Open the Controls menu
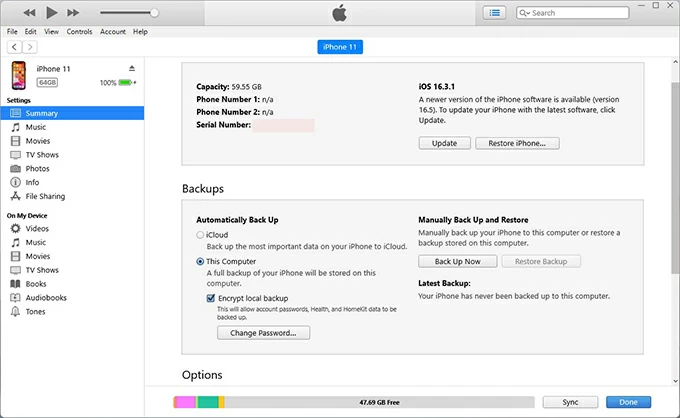The width and height of the screenshot is (680, 418). click(x=79, y=32)
